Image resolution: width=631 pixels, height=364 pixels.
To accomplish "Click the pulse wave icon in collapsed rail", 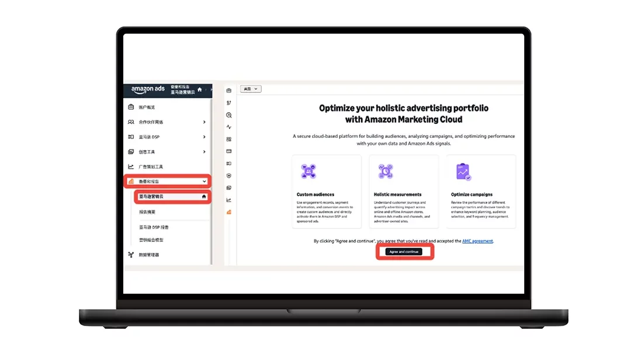I will point(229,127).
